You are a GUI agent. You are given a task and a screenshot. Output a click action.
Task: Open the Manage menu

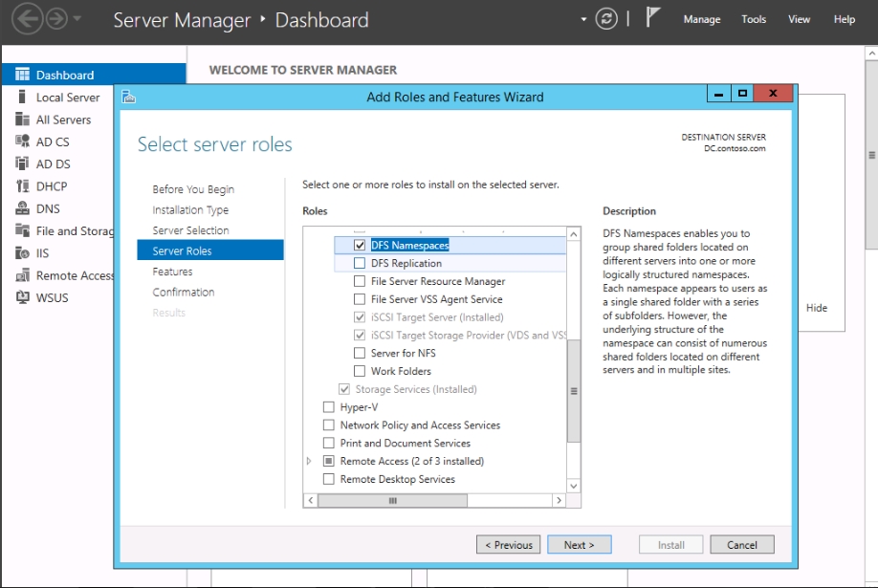pos(701,19)
